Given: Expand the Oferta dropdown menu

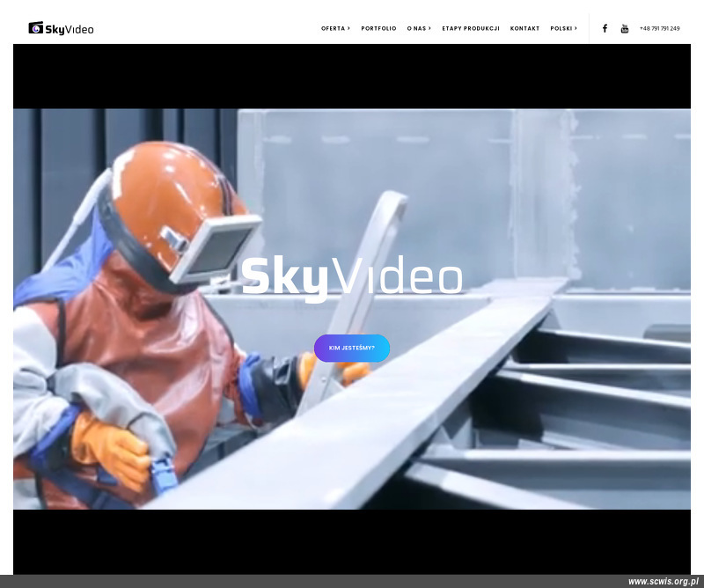Looking at the screenshot, I should coord(335,28).
